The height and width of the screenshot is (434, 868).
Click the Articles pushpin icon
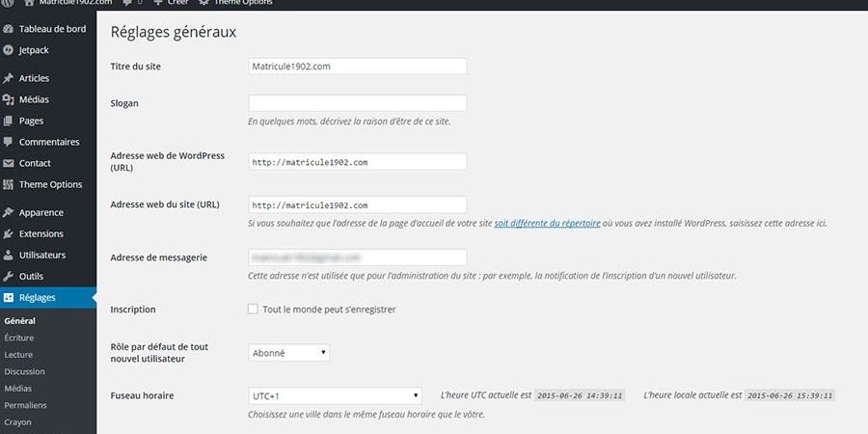(x=8, y=78)
